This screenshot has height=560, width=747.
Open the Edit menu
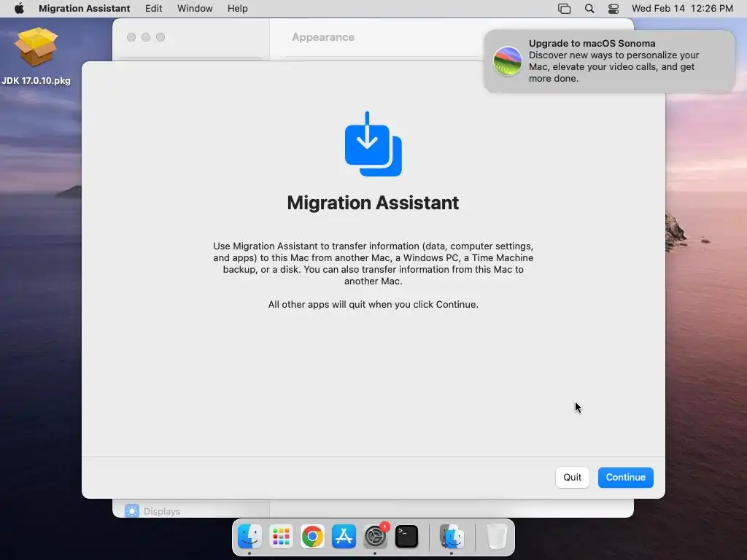[153, 8]
